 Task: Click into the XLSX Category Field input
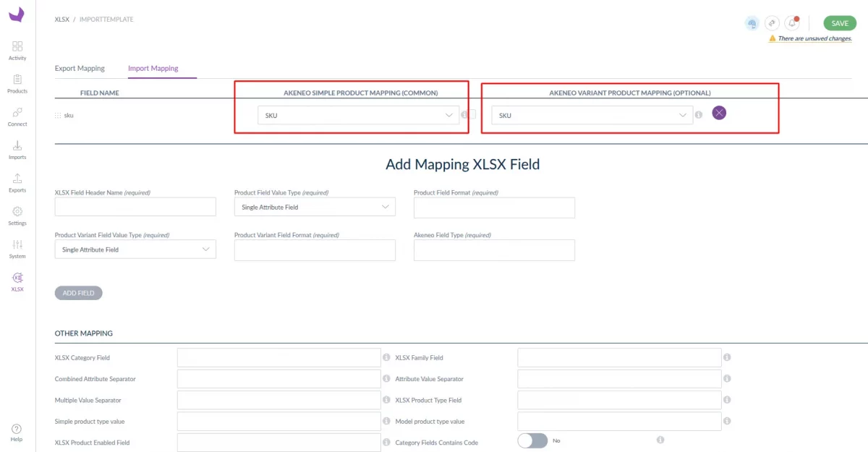pos(279,357)
